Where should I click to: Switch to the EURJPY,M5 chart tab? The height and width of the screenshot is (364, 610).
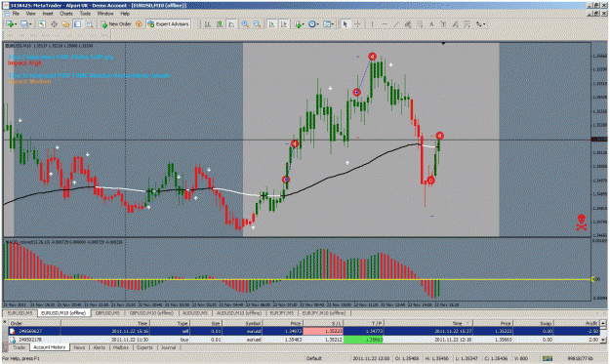282,313
